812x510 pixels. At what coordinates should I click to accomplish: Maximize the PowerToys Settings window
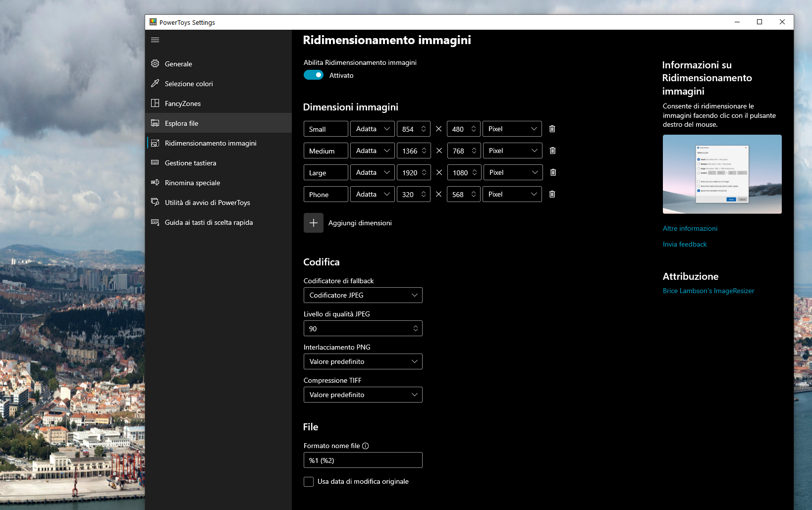tap(759, 22)
